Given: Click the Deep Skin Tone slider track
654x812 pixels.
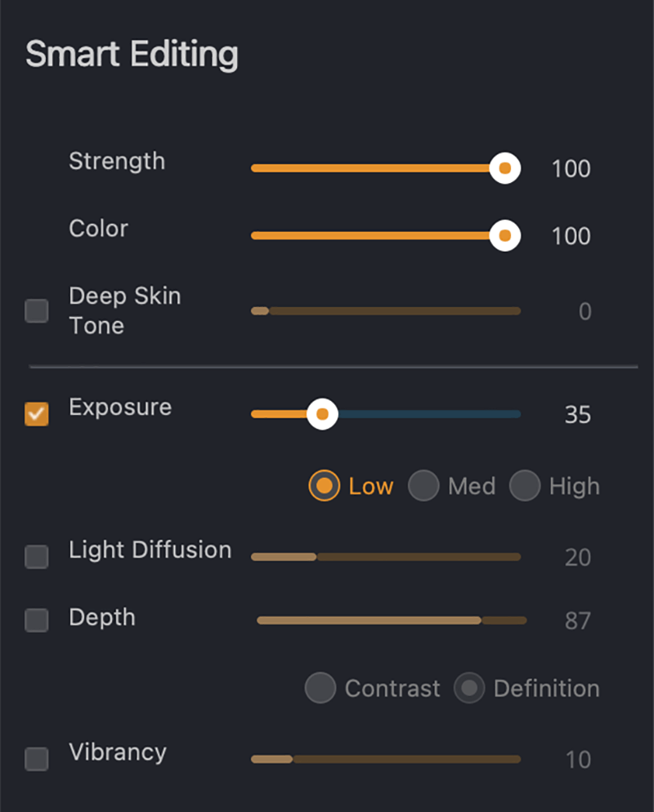Looking at the screenshot, I should click(x=386, y=311).
